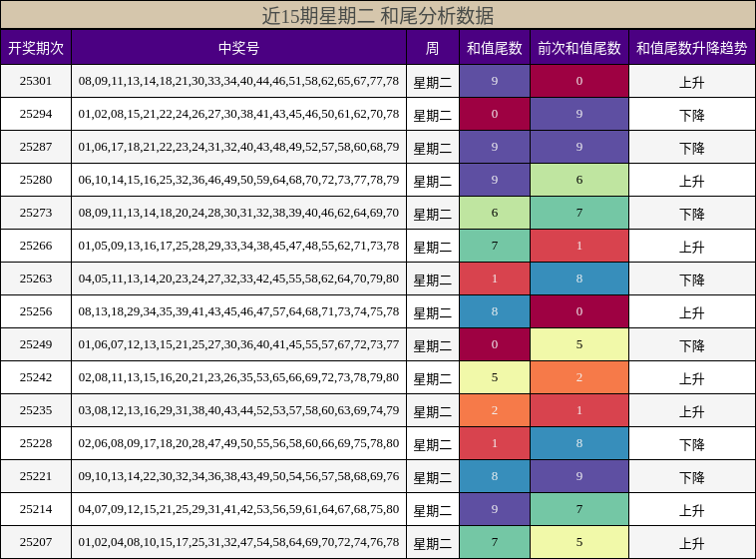Click 和值尾数 cell 7 in row 25266
Screen dimensions: 756x559
[495, 246]
